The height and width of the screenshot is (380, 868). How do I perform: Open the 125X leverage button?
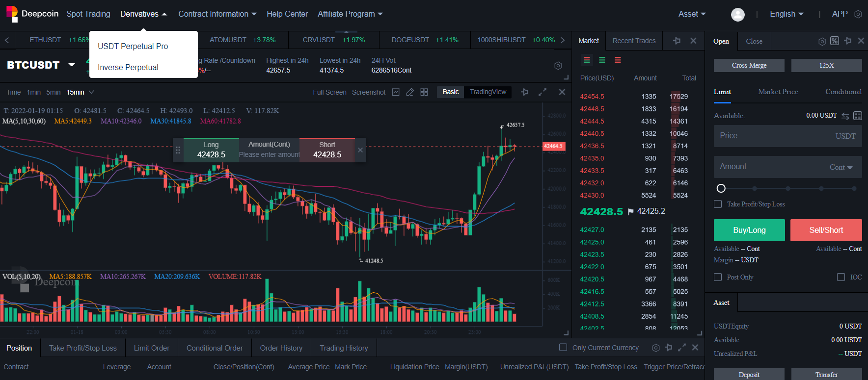pyautogui.click(x=827, y=65)
